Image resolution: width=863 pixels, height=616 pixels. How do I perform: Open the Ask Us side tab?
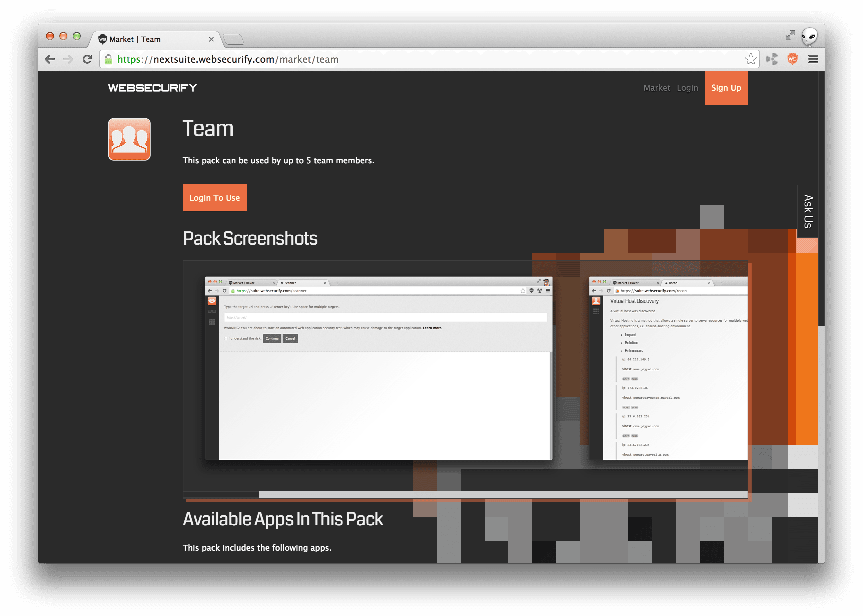808,211
